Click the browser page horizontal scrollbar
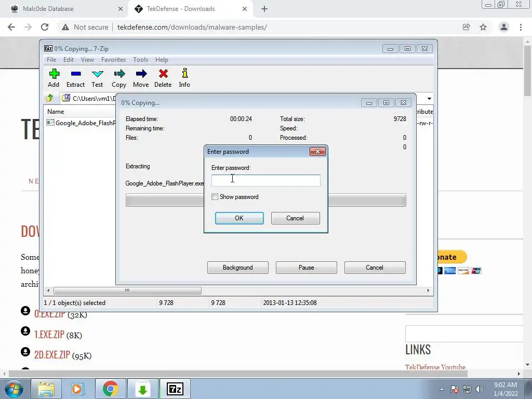Image resolution: width=532 pixels, height=399 pixels. (237, 374)
